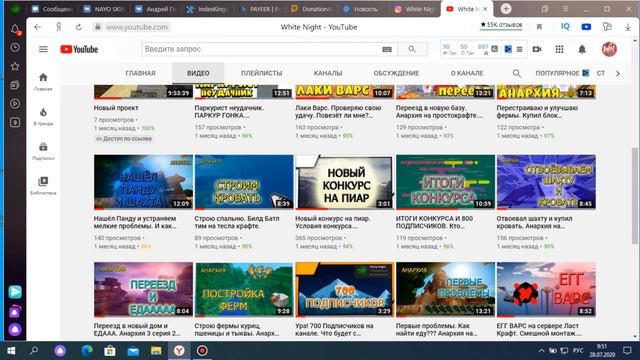Image resolution: width=640 pixels, height=360 pixels.
Task: Click the www.youtube.com address bar
Action: coord(137,27)
